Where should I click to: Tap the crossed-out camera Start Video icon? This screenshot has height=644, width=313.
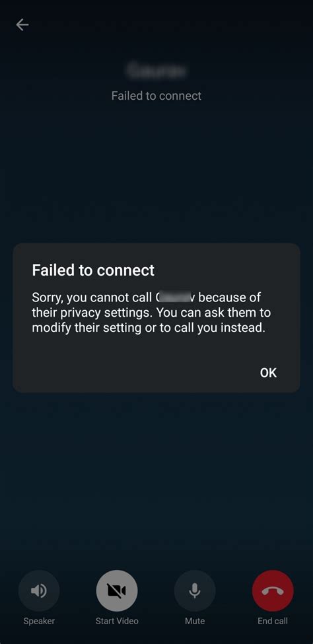[x=117, y=590]
